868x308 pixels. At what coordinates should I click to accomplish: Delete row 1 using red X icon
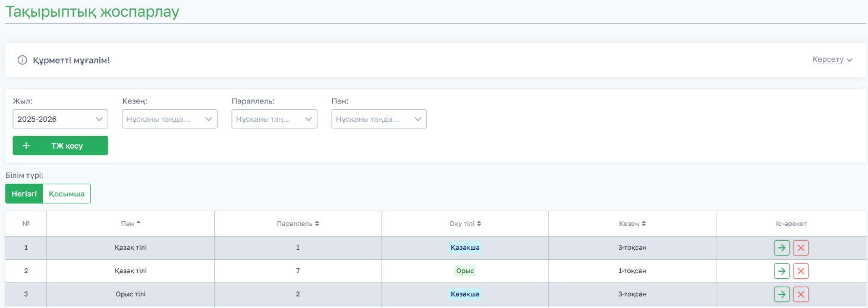tap(801, 247)
